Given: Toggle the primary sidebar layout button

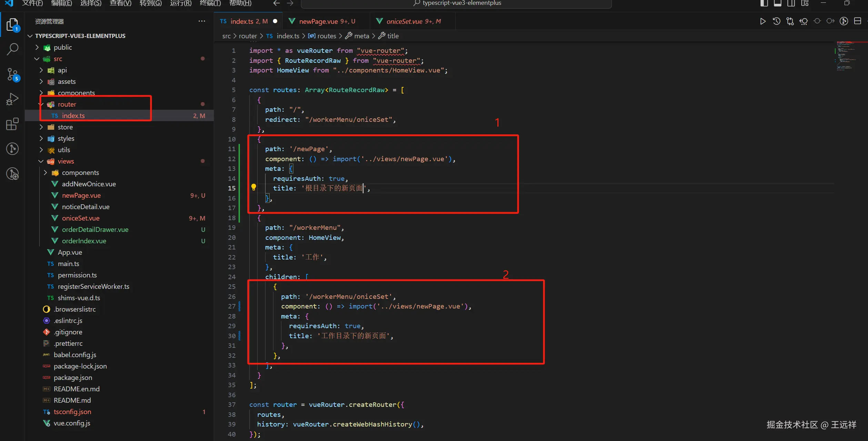Looking at the screenshot, I should click(764, 3).
